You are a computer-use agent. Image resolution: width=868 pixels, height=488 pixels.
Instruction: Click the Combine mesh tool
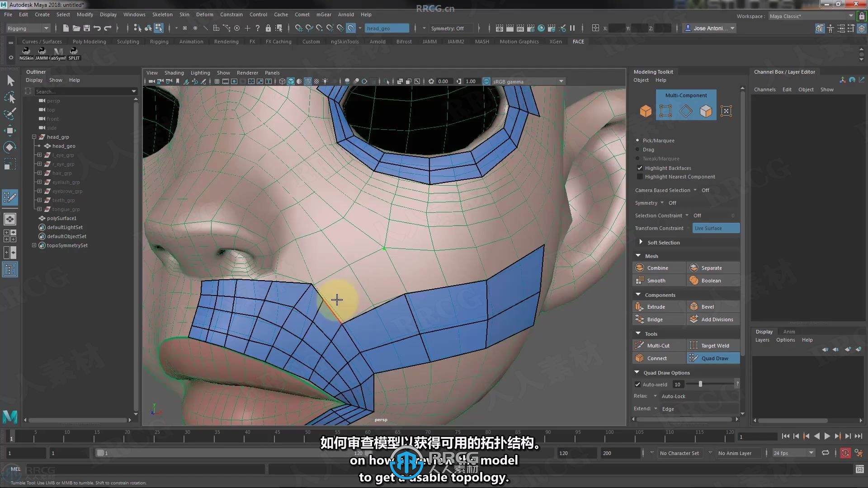coord(658,267)
